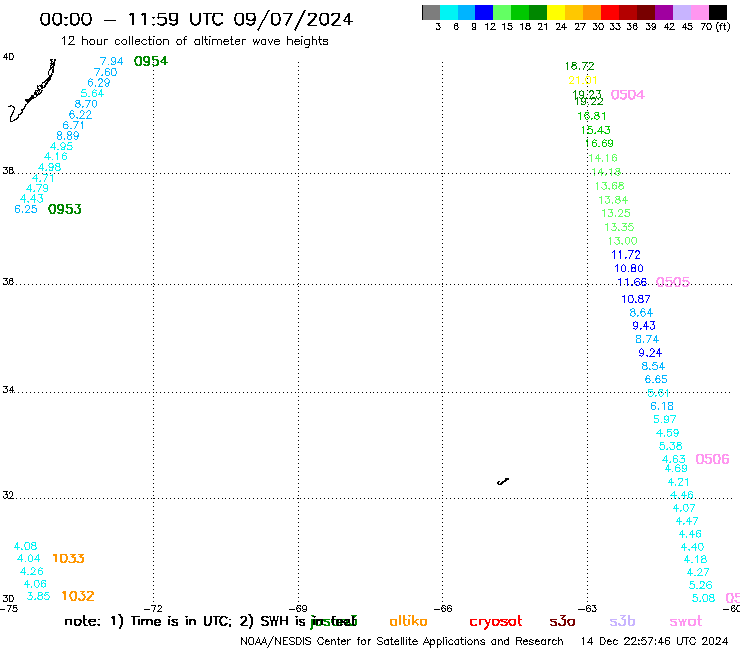Click the orange altika time label '1032'

[78, 596]
